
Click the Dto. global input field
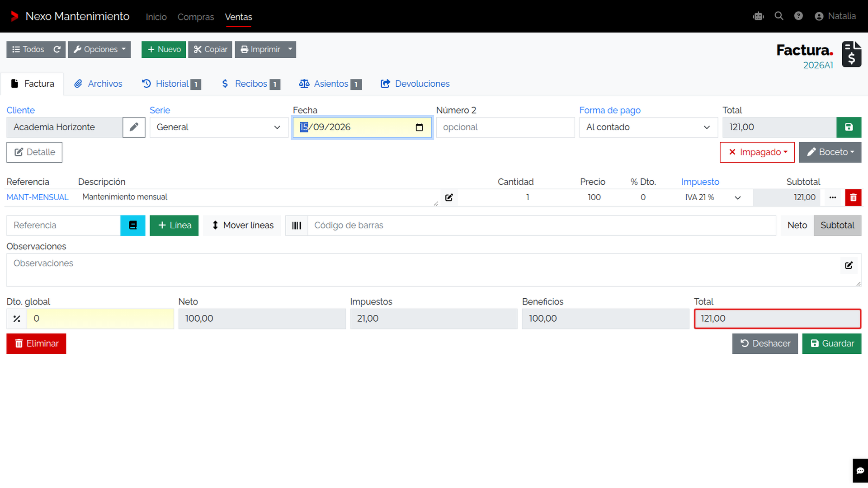[100, 319]
